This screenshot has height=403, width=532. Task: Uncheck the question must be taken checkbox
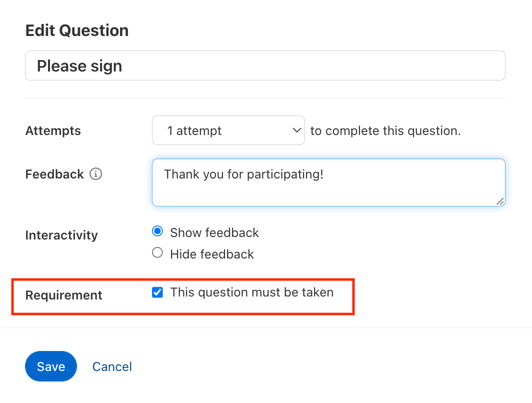[157, 293]
